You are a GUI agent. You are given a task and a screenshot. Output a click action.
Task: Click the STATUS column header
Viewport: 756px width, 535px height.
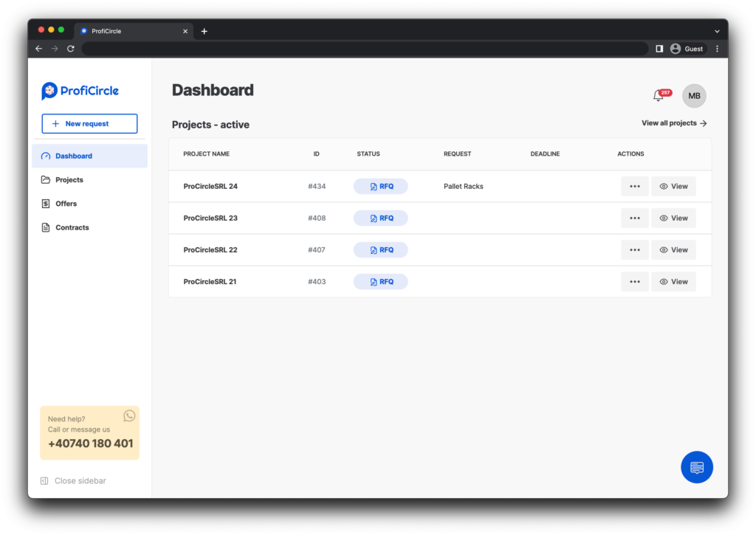click(x=368, y=154)
